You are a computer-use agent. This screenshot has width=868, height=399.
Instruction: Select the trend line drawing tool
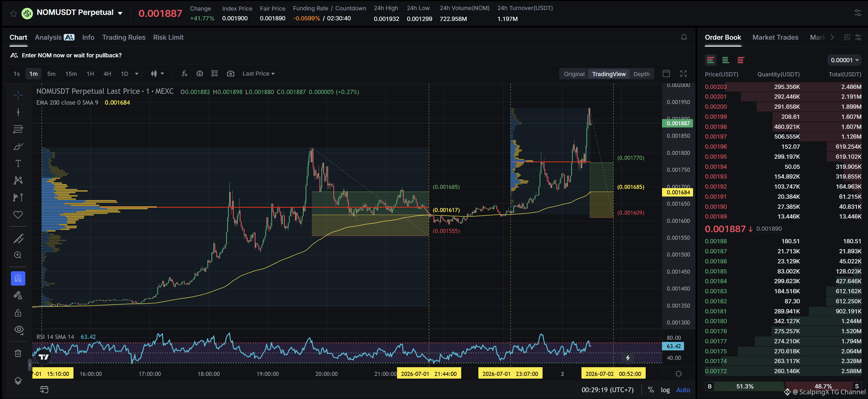coord(18,112)
